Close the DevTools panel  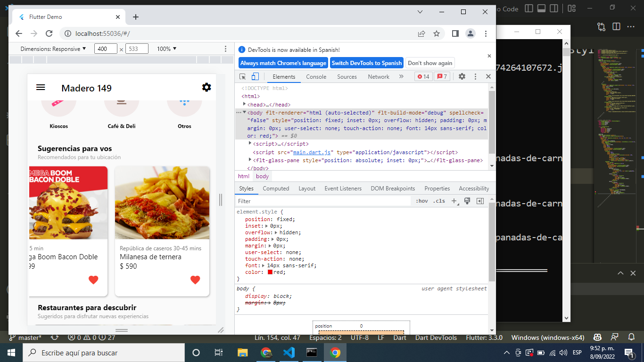[x=488, y=77]
